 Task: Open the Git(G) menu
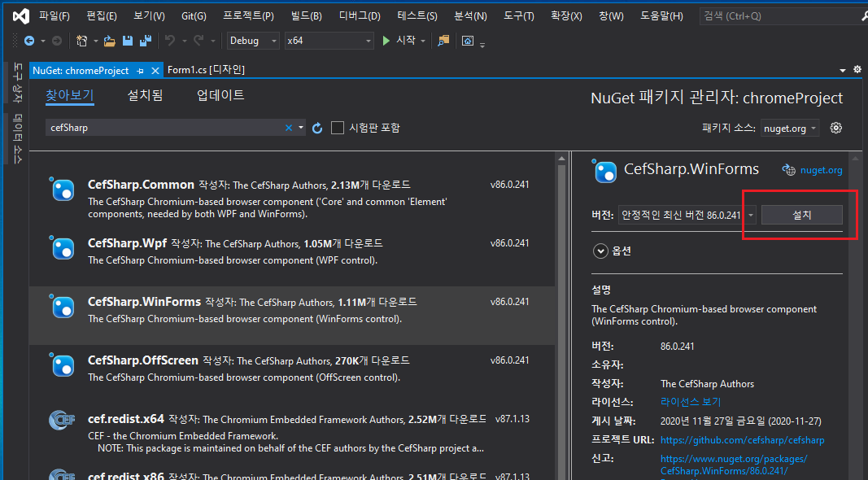(x=194, y=16)
